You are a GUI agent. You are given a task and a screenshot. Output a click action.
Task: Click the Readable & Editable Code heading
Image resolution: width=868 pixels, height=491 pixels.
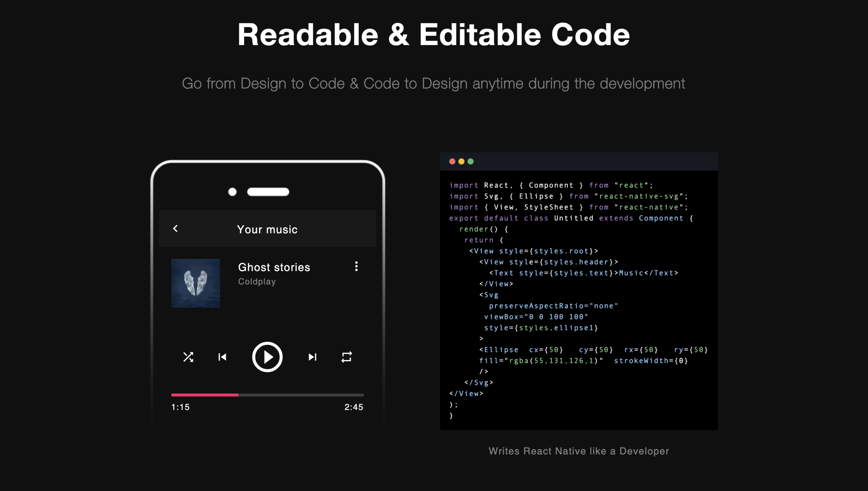(433, 35)
